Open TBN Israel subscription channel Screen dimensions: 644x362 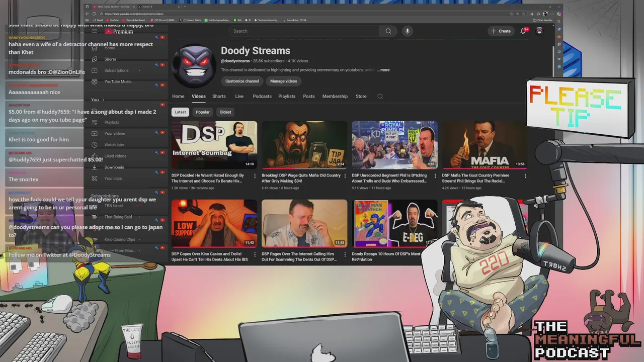[x=113, y=206]
